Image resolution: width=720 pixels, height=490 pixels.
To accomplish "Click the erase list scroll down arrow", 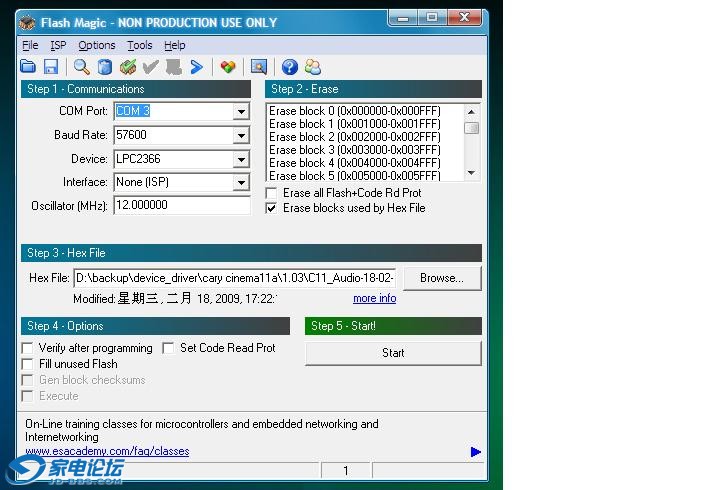I will point(472,173).
